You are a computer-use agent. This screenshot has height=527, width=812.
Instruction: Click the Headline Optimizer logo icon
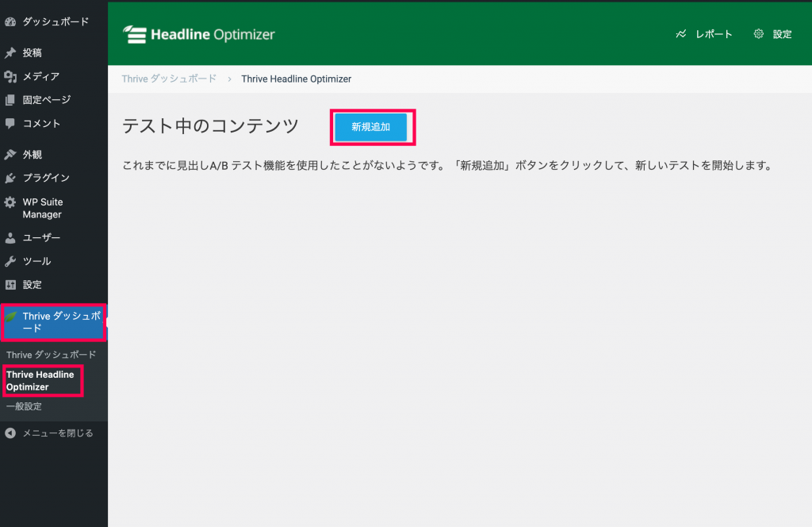click(135, 34)
